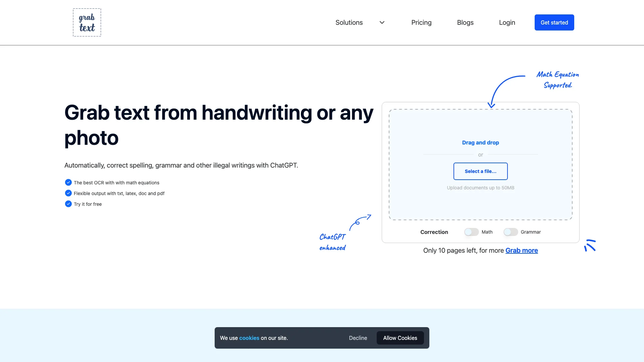This screenshot has height=362, width=644.
Task: Click the Grab more link
Action: (522, 250)
